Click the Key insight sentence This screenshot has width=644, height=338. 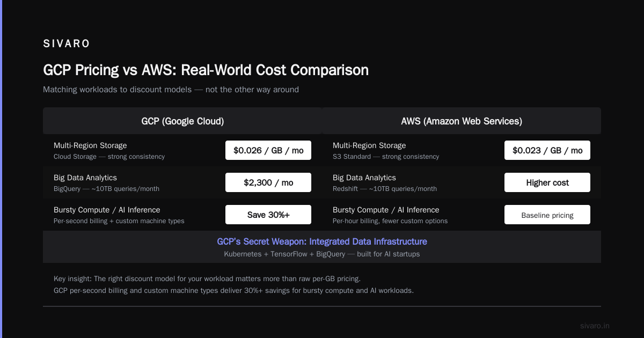pyautogui.click(x=207, y=278)
